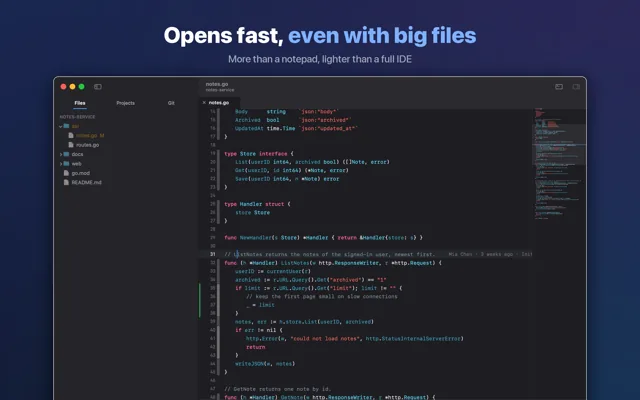Click the README.md file icon
640x400 pixels.
[x=67, y=182]
